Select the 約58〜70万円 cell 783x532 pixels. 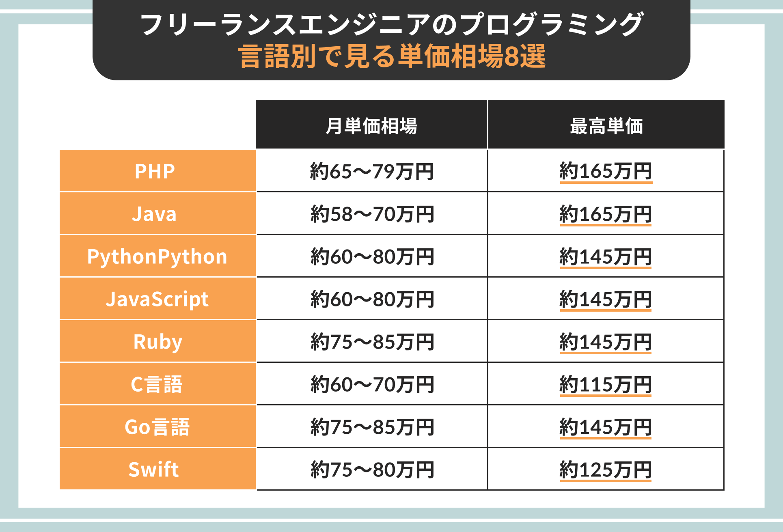tap(372, 213)
